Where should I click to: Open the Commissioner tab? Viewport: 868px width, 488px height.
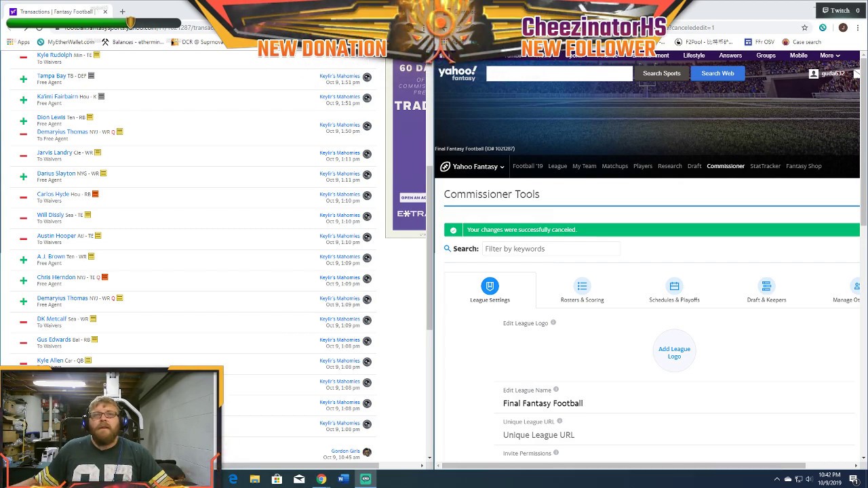[x=726, y=166]
